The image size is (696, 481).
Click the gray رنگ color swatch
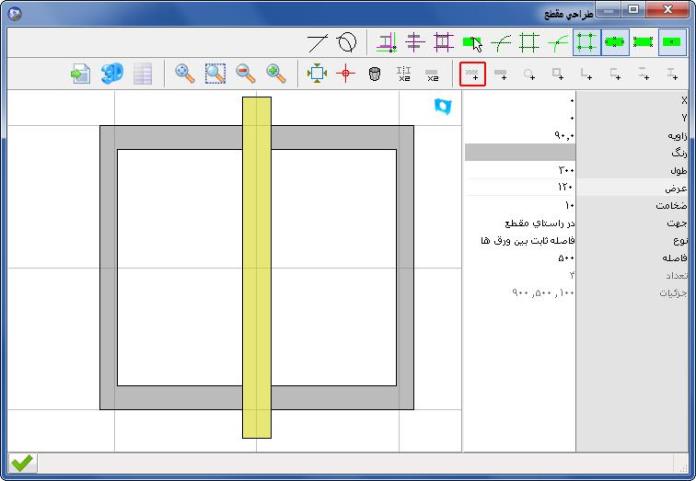coord(520,153)
